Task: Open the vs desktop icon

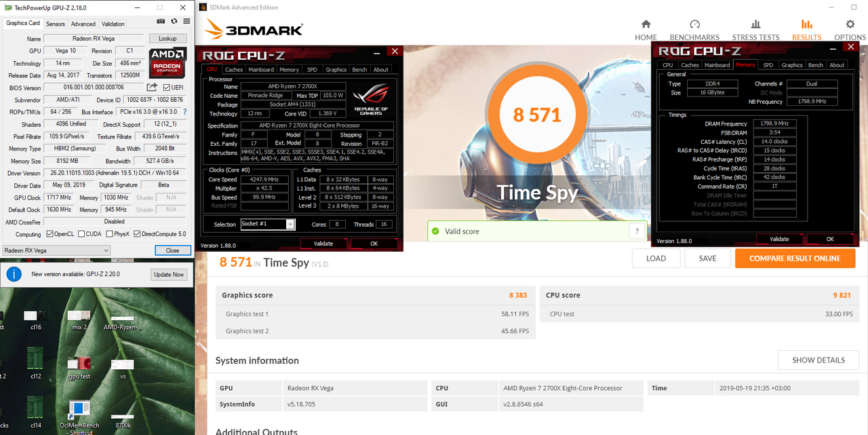Action: click(123, 366)
